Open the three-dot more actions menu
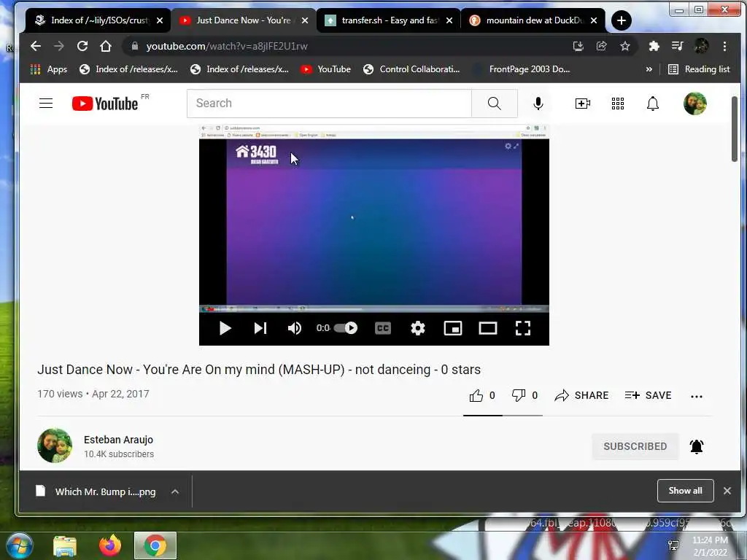 (697, 396)
